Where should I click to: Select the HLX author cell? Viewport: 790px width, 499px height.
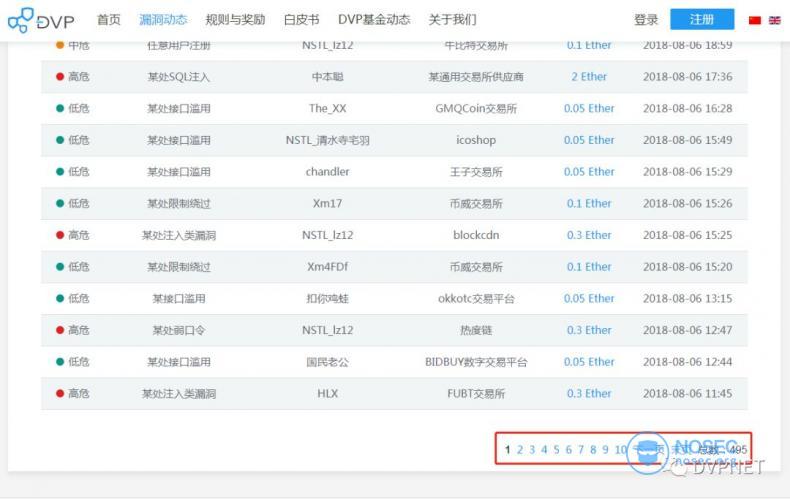click(327, 394)
